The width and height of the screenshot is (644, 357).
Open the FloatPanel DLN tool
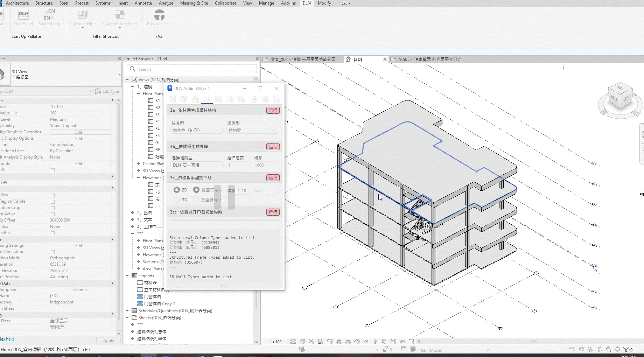point(23,15)
